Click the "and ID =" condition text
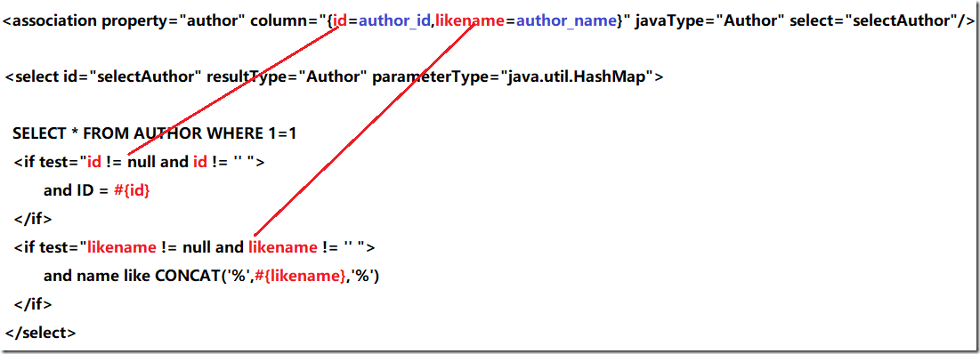Image resolution: width=980 pixels, height=354 pixels. coord(77,190)
